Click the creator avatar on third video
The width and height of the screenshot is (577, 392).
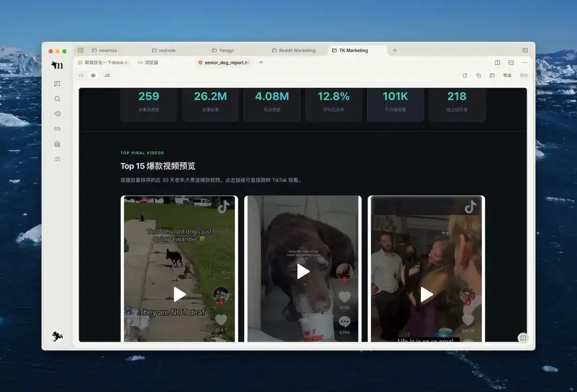tap(468, 295)
